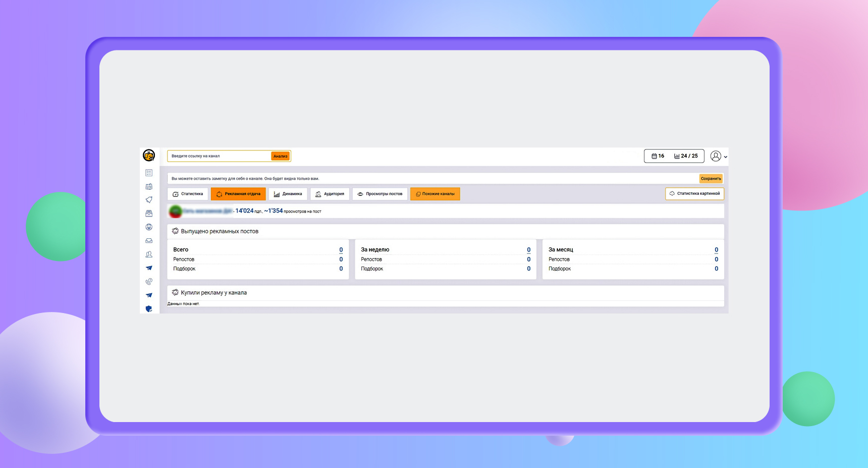The height and width of the screenshot is (468, 868).
Task: Click the 14'024 subscribers count
Action: pyautogui.click(x=245, y=211)
